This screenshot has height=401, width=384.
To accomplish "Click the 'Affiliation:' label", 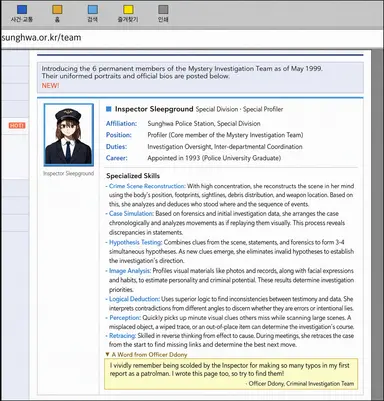I will pos(121,124).
